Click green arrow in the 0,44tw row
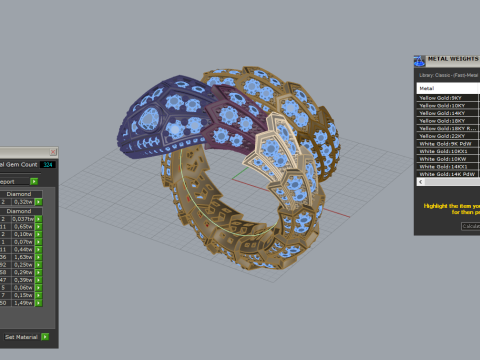 click(39, 250)
